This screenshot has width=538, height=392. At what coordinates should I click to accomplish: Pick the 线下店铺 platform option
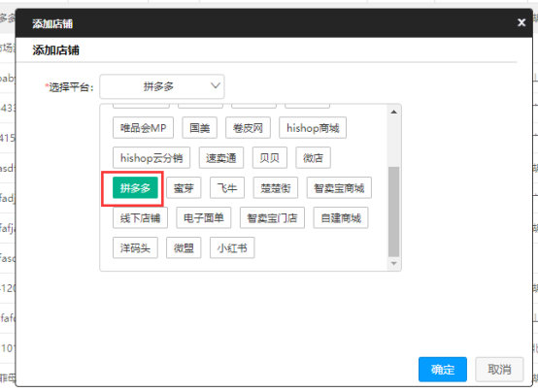(141, 217)
